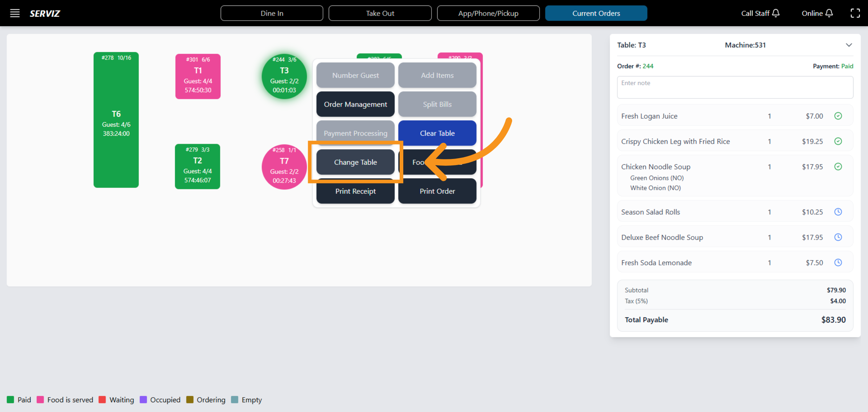Click the Deluxe Beef Noodle Soup clock icon
Screen dimensions: 868x412
tap(838, 237)
